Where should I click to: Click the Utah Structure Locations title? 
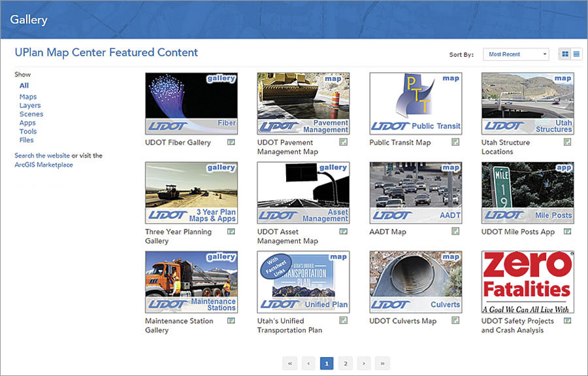[506, 147]
